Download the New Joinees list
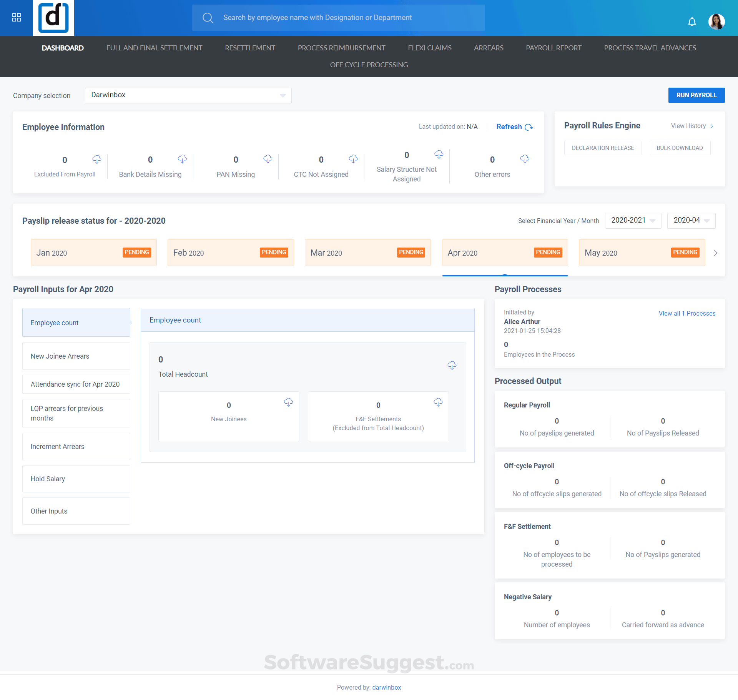 pyautogui.click(x=289, y=403)
